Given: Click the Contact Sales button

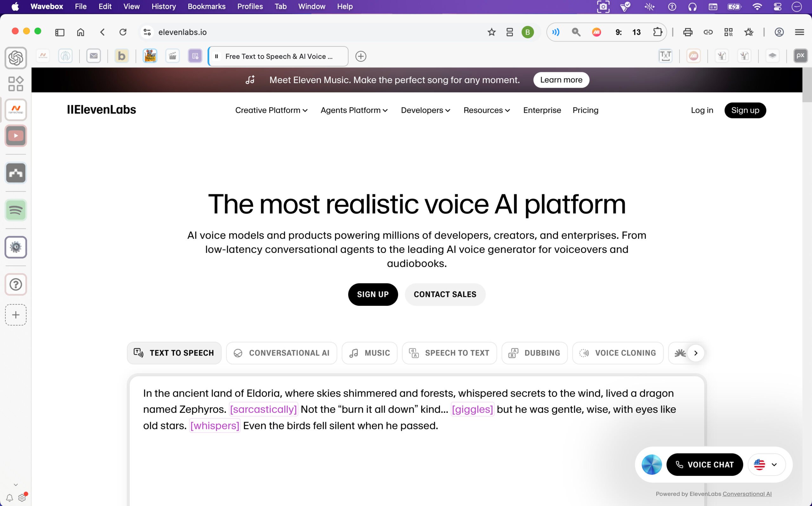Looking at the screenshot, I should pyautogui.click(x=444, y=294).
